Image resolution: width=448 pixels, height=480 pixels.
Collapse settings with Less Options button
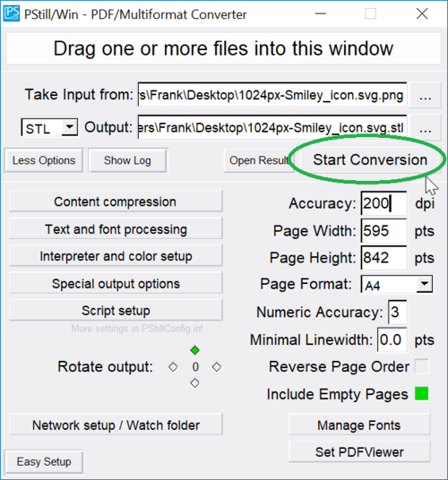[x=44, y=160]
